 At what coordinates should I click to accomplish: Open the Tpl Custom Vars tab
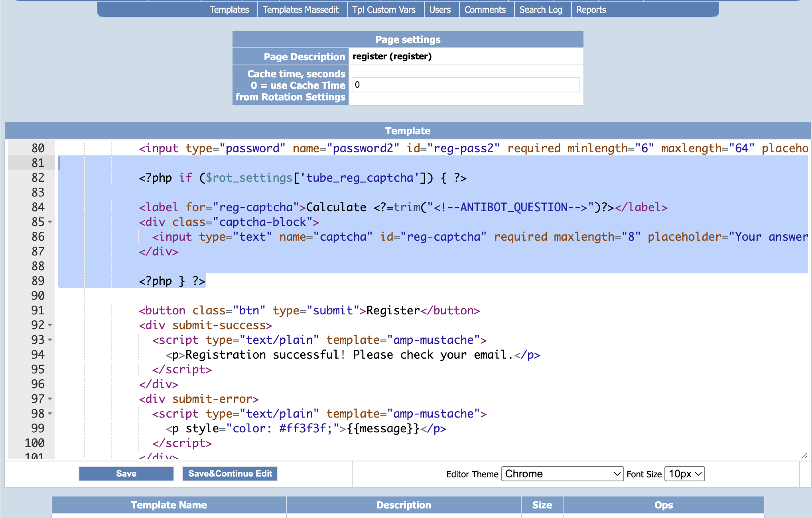coord(384,10)
